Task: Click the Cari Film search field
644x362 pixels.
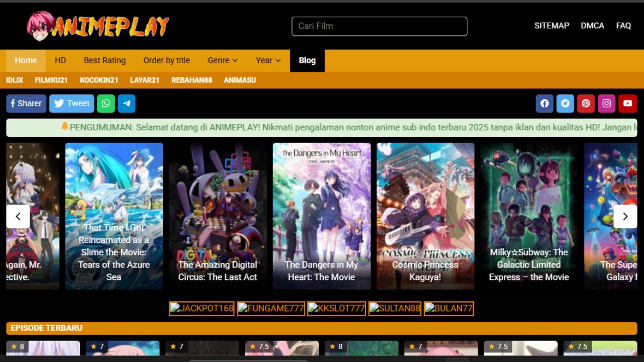Action: [x=379, y=26]
